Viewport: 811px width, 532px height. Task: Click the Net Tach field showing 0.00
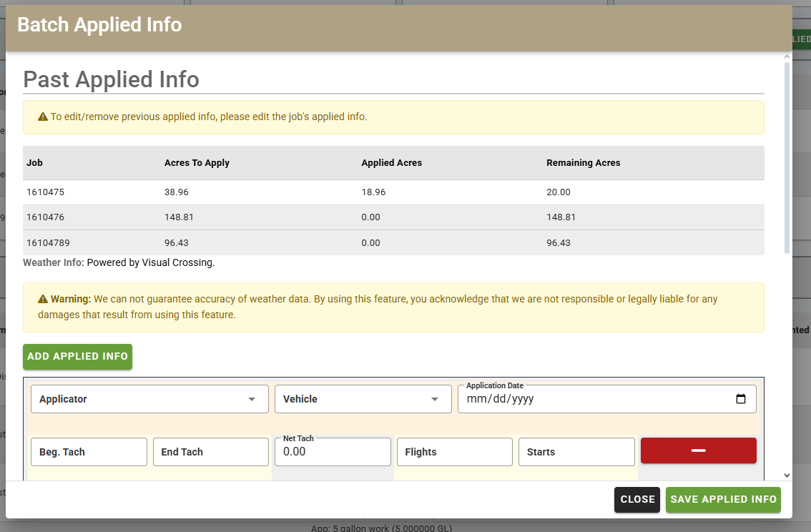333,452
